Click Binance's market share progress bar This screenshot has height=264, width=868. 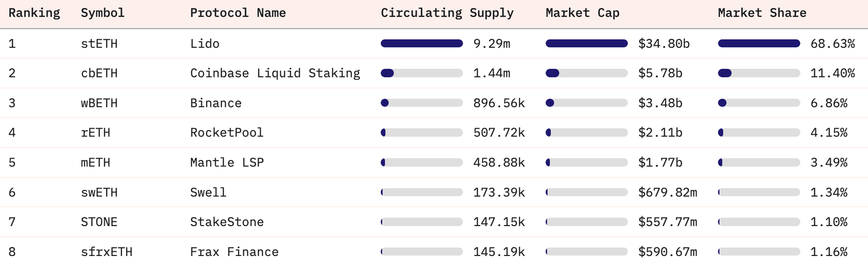[x=758, y=103]
